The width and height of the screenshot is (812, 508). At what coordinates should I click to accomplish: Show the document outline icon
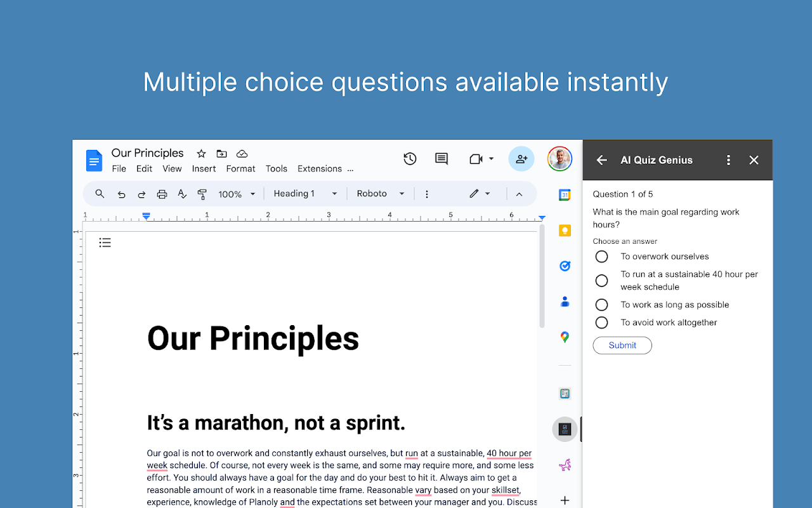pyautogui.click(x=105, y=243)
